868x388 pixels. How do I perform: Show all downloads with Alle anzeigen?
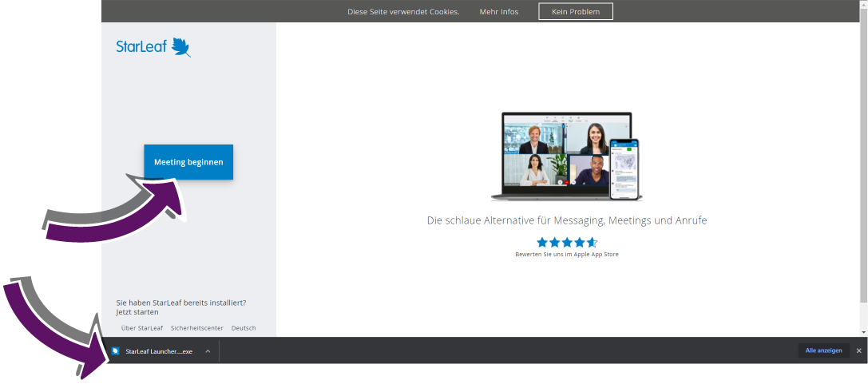824,350
